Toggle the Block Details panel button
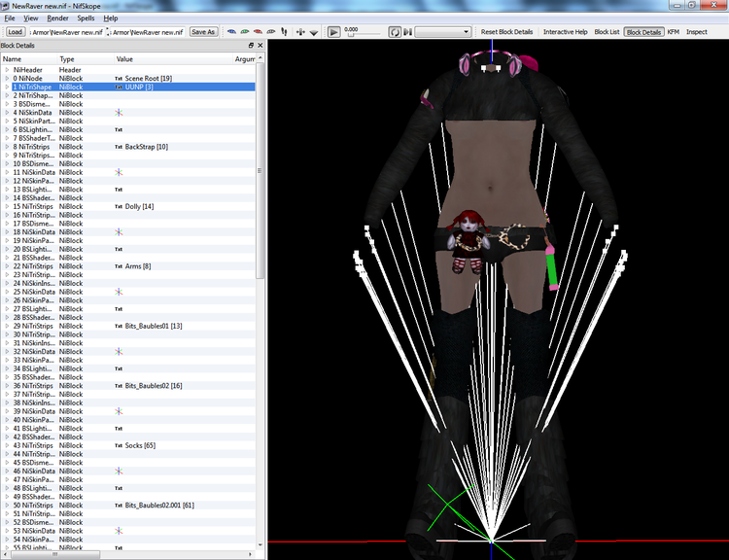 point(643,32)
